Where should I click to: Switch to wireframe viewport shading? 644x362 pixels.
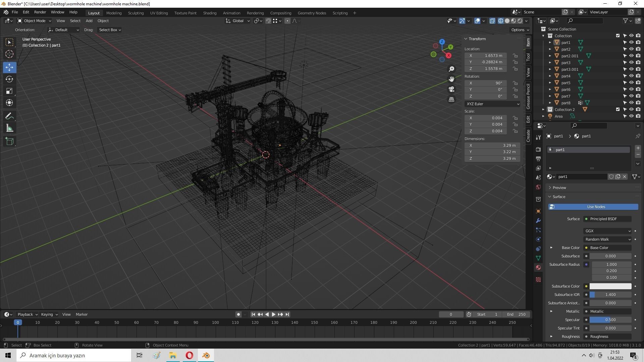coord(501,21)
